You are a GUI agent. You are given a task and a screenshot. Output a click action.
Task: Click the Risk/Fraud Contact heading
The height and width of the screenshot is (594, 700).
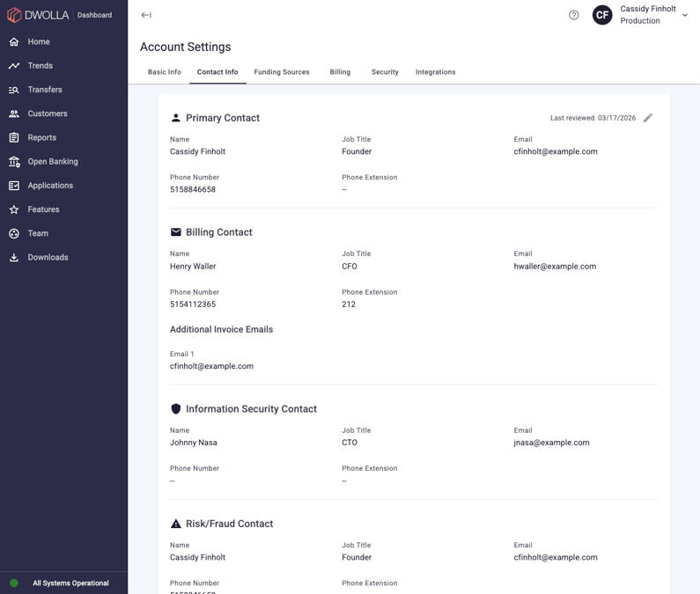click(230, 524)
